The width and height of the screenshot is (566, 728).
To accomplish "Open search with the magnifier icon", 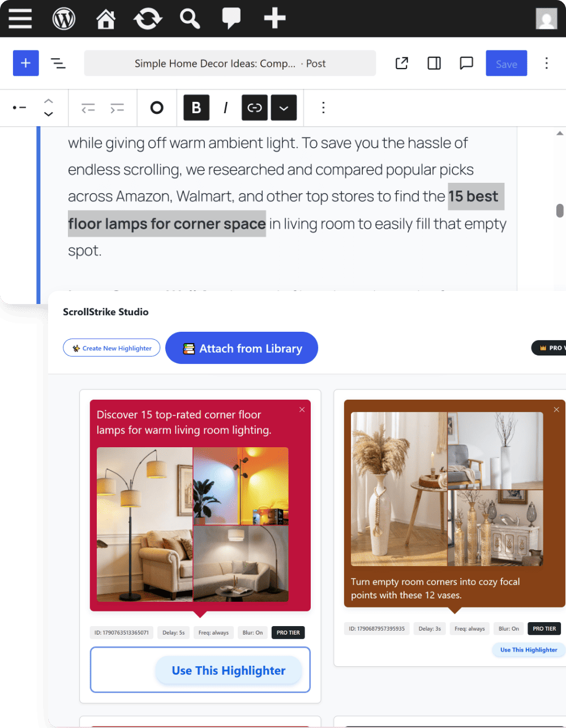I will 190,18.
